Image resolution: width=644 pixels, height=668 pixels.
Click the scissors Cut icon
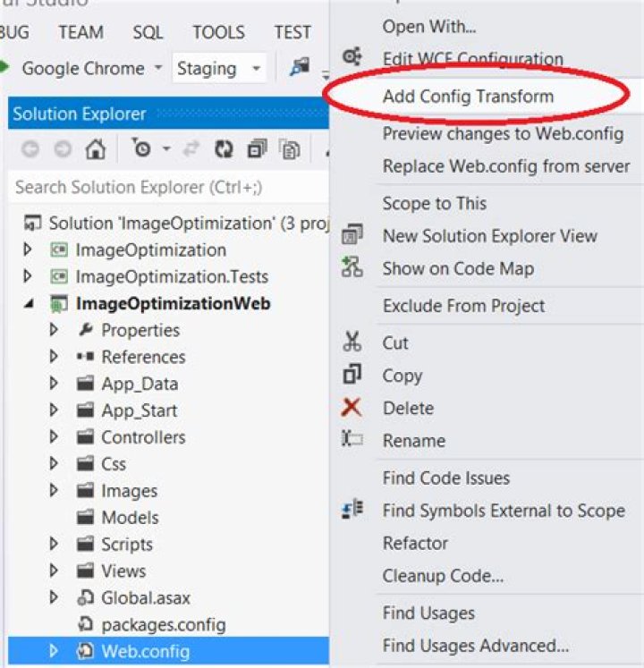tap(352, 342)
